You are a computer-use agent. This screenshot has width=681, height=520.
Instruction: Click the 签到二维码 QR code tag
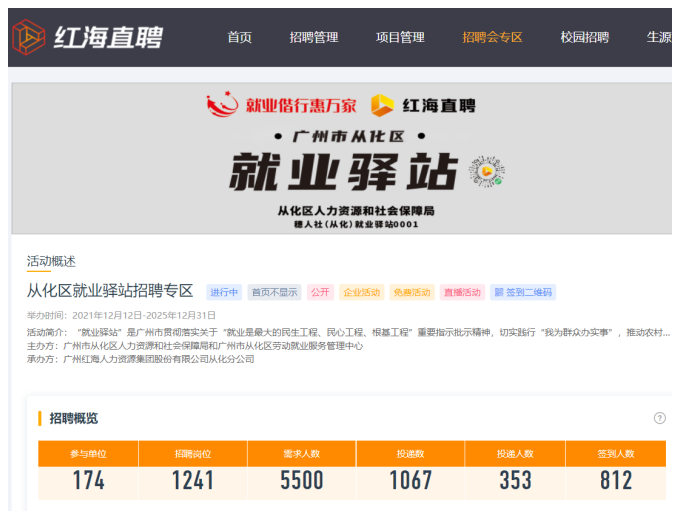[522, 293]
